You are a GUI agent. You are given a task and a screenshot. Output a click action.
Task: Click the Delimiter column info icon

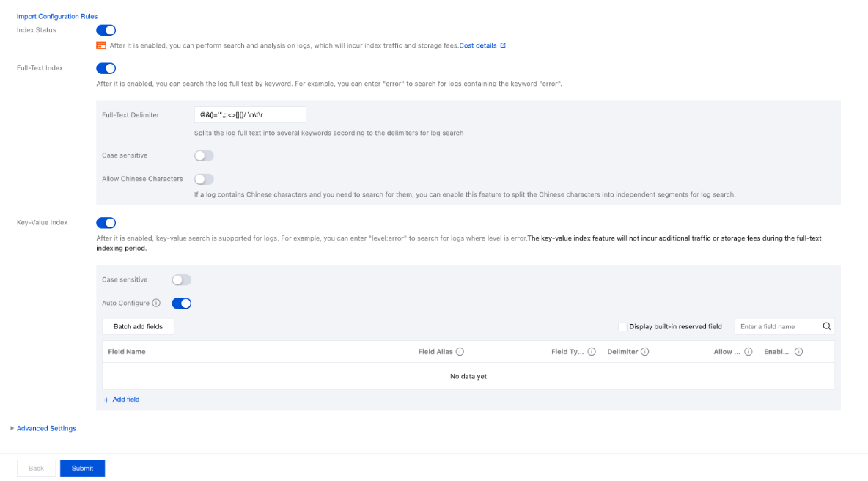(645, 352)
